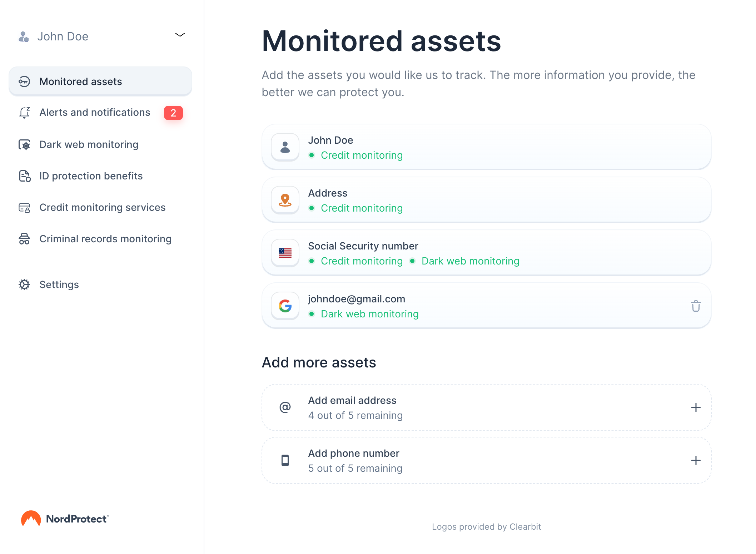Click the US flag Social Security icon

[285, 253]
